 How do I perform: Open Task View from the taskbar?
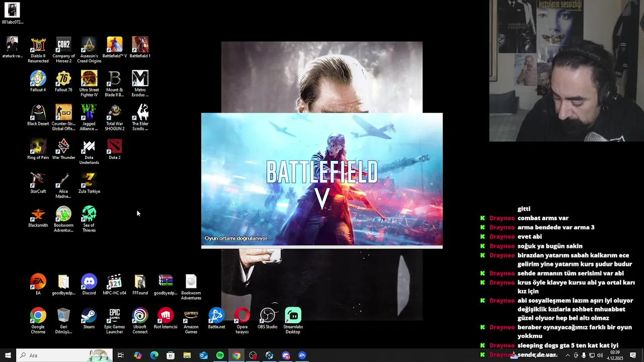click(121, 355)
